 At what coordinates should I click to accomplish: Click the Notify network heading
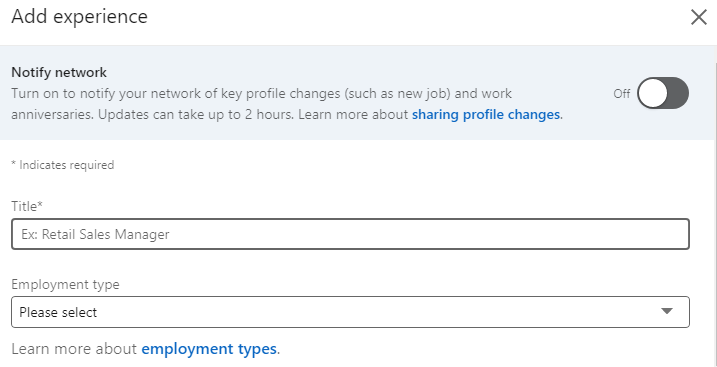point(59,72)
